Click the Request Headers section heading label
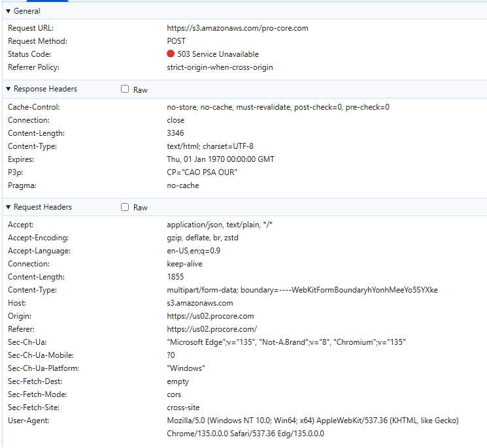Image resolution: width=487 pixels, height=448 pixels. [43, 207]
